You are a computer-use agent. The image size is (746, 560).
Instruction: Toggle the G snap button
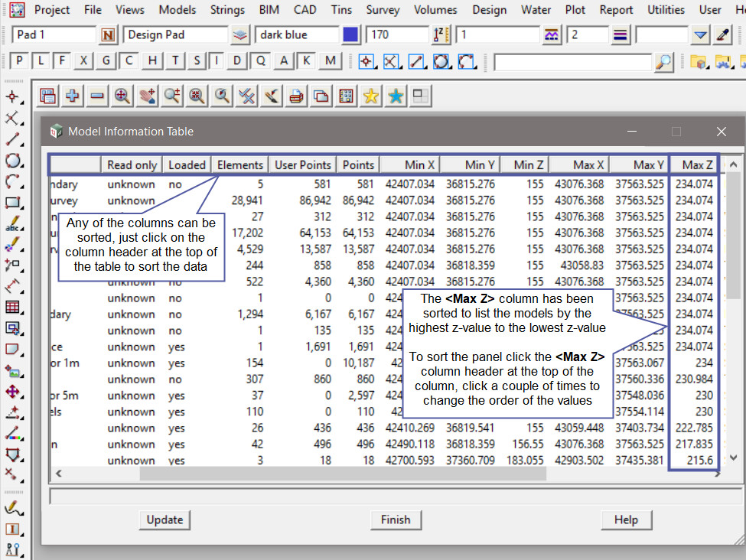106,61
